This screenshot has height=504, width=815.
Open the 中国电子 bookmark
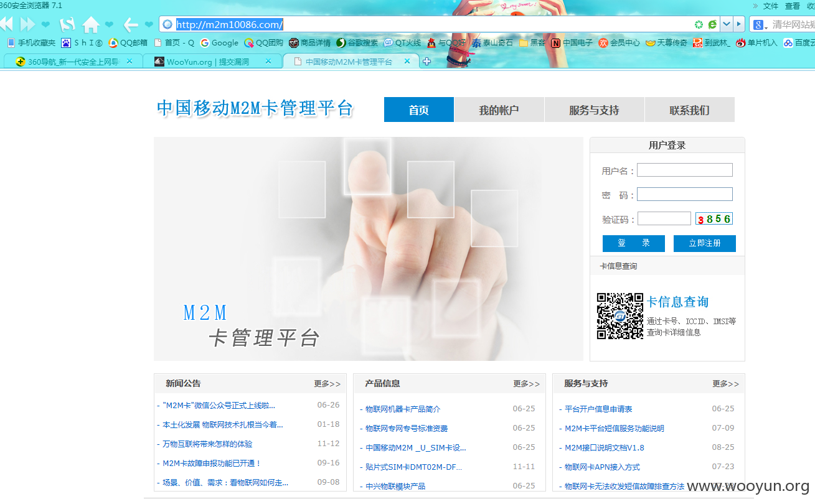click(x=572, y=43)
